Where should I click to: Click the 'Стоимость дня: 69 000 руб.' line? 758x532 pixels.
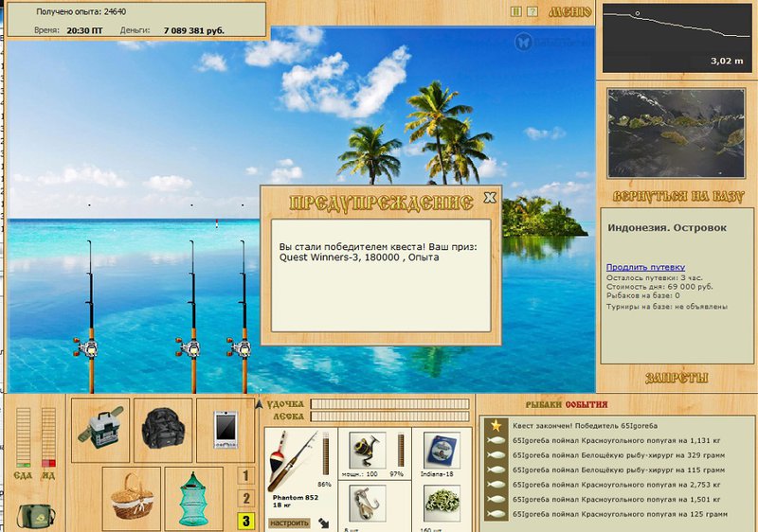(659, 287)
